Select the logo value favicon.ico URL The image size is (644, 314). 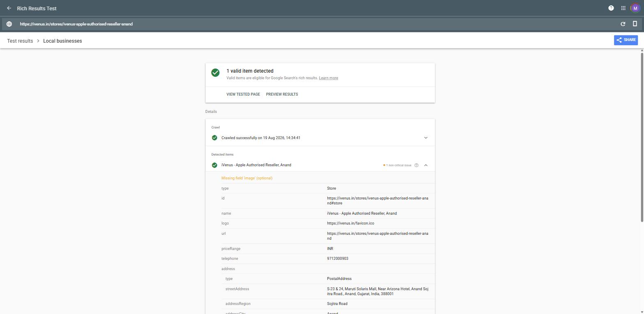[x=350, y=223]
